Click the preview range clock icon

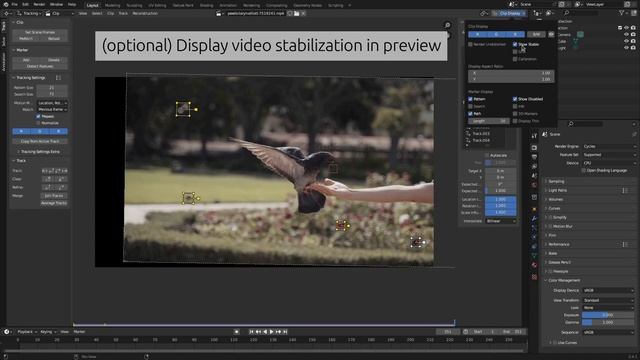click(466, 332)
